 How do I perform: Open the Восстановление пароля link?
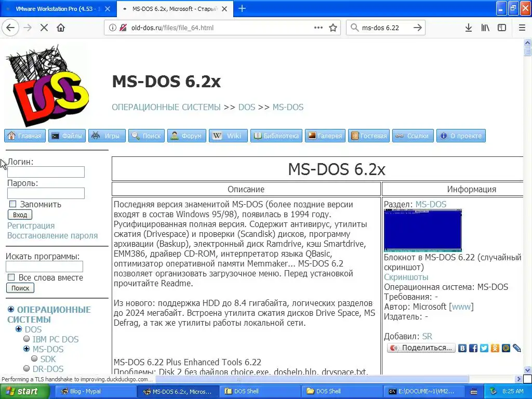click(52, 235)
